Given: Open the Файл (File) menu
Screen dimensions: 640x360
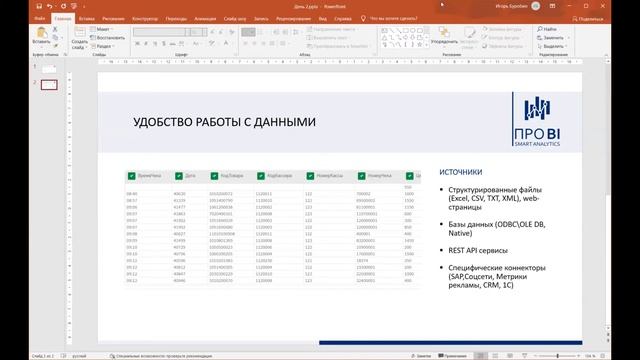Looking at the screenshot, I should [x=40, y=19].
